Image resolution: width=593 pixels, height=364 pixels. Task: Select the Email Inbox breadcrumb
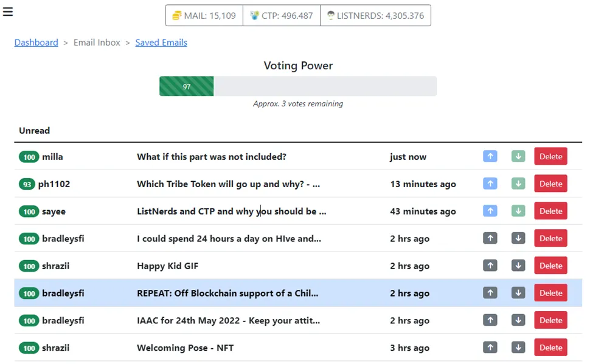[x=97, y=43]
